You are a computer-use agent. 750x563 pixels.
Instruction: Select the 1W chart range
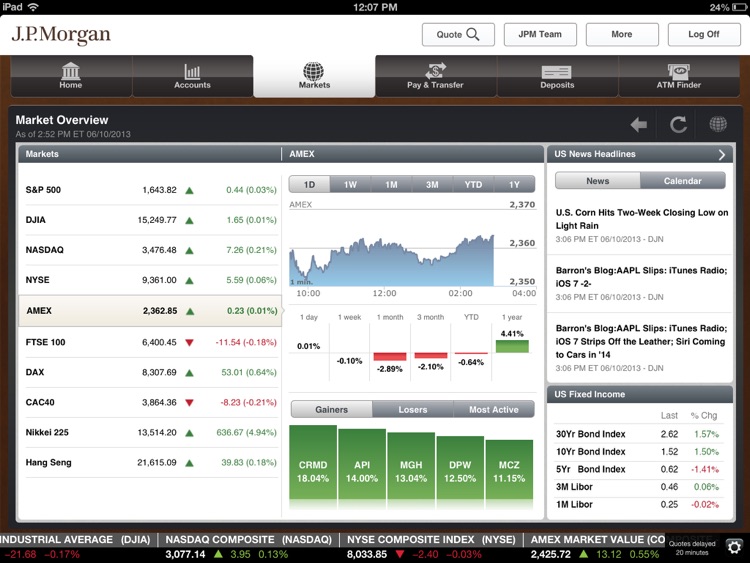(x=350, y=185)
